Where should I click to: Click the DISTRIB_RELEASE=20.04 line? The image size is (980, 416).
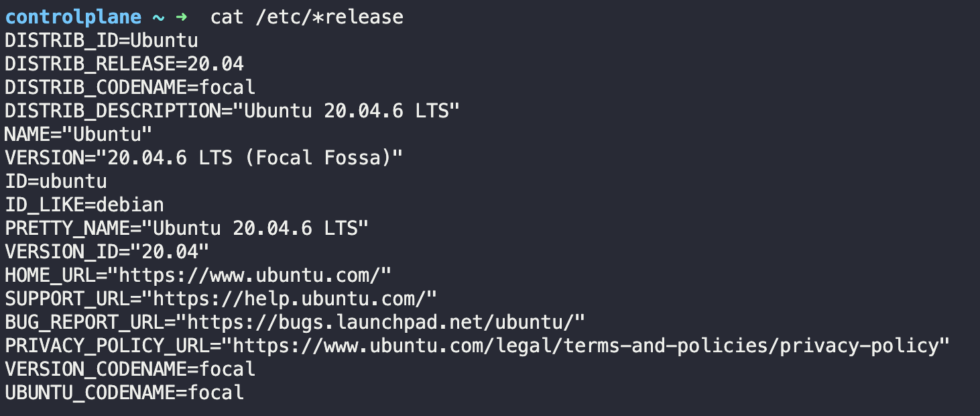pyautogui.click(x=125, y=64)
